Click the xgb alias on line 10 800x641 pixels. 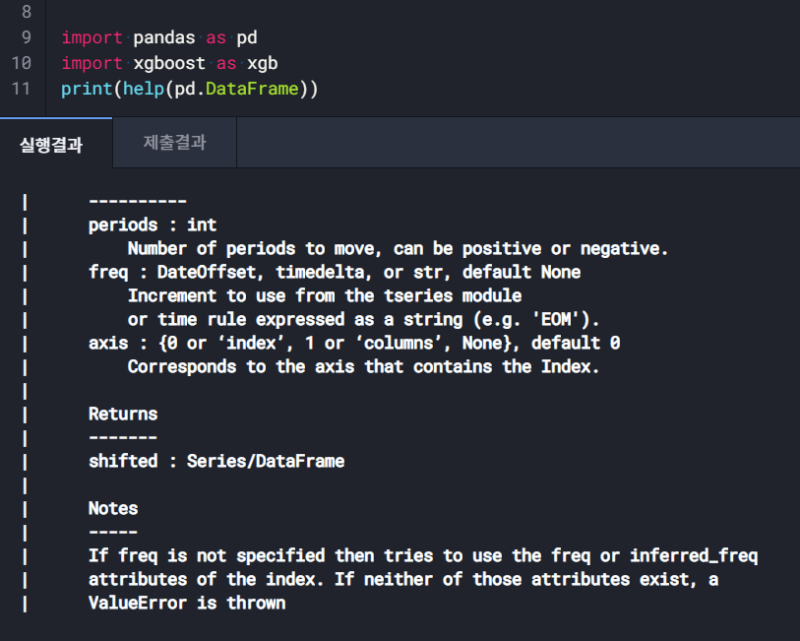262,63
